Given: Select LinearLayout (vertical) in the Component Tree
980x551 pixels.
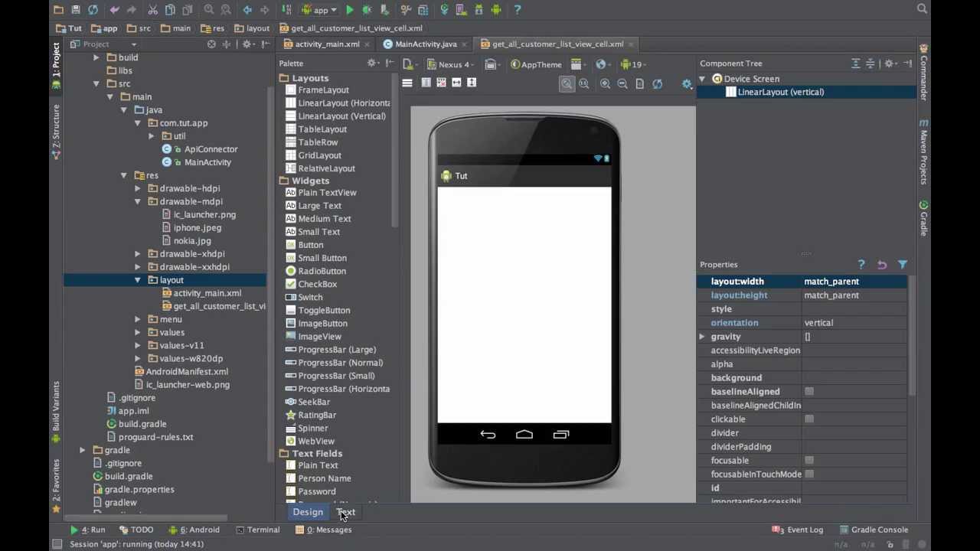Looking at the screenshot, I should pyautogui.click(x=781, y=92).
